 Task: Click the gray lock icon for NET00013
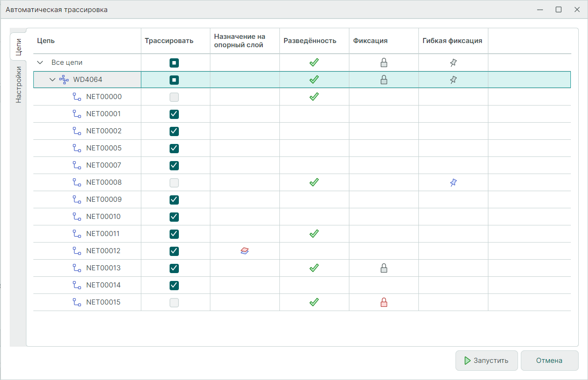click(384, 268)
